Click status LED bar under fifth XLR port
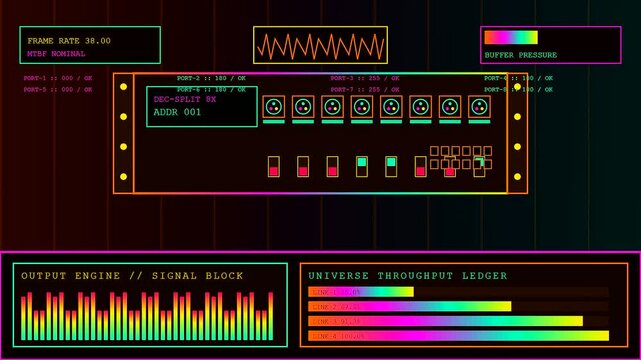This screenshot has width=641, height=360. [391, 122]
